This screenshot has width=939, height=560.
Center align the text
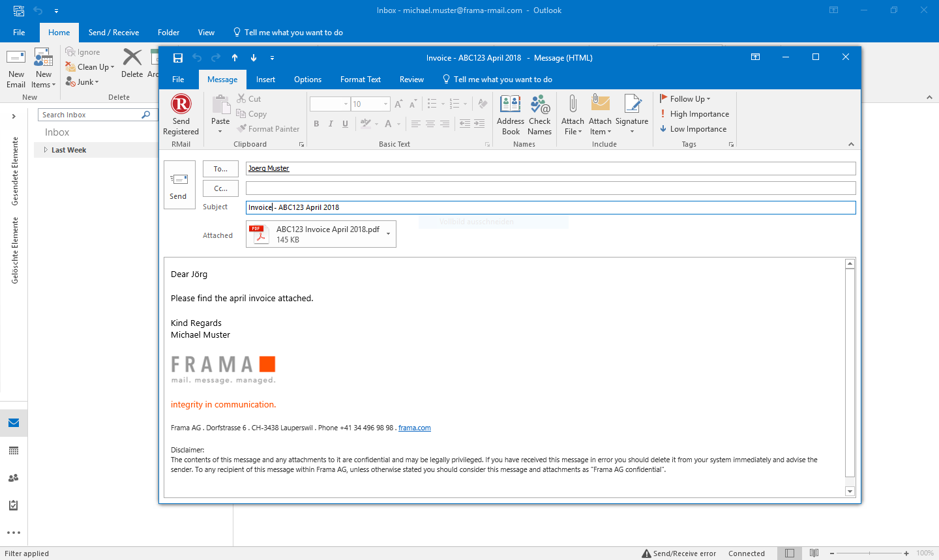[x=430, y=124]
